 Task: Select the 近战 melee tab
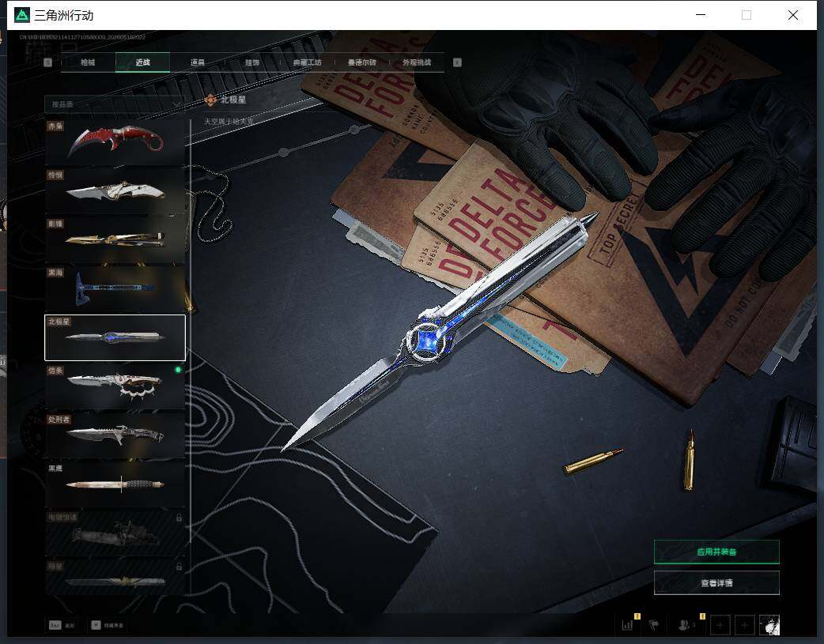pyautogui.click(x=142, y=62)
